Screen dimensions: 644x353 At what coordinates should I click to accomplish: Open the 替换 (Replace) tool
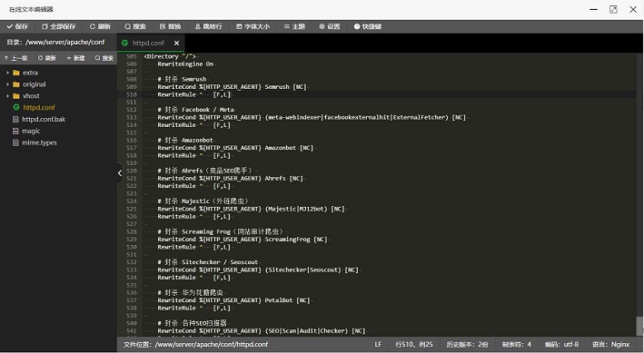coord(170,26)
